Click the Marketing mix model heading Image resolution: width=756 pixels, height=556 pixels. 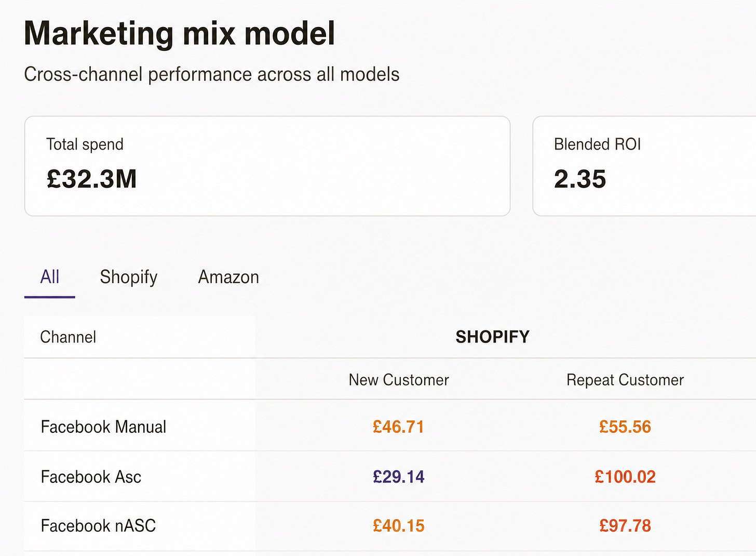pos(180,33)
